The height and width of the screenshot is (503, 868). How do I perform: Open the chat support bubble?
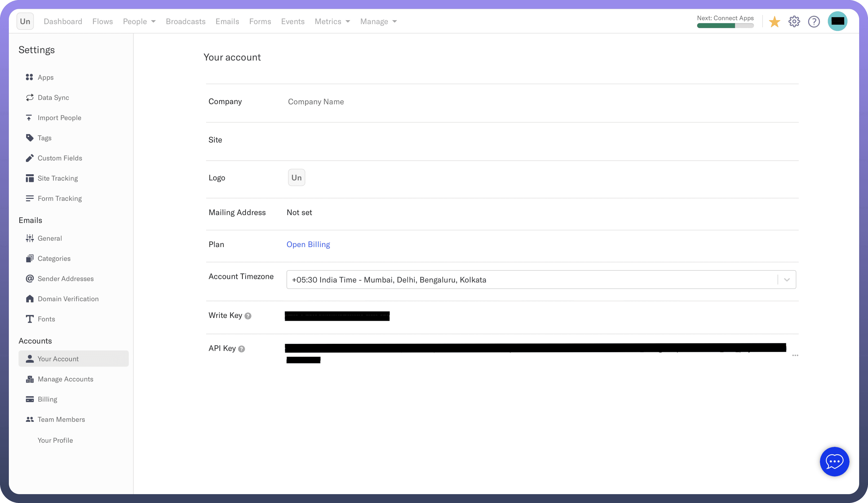point(834,461)
